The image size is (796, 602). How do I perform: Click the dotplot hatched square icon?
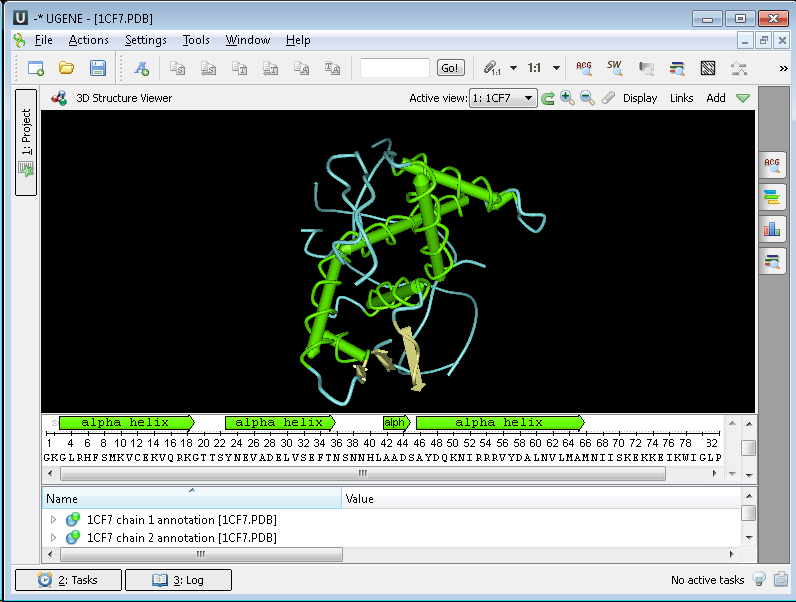tap(708, 68)
